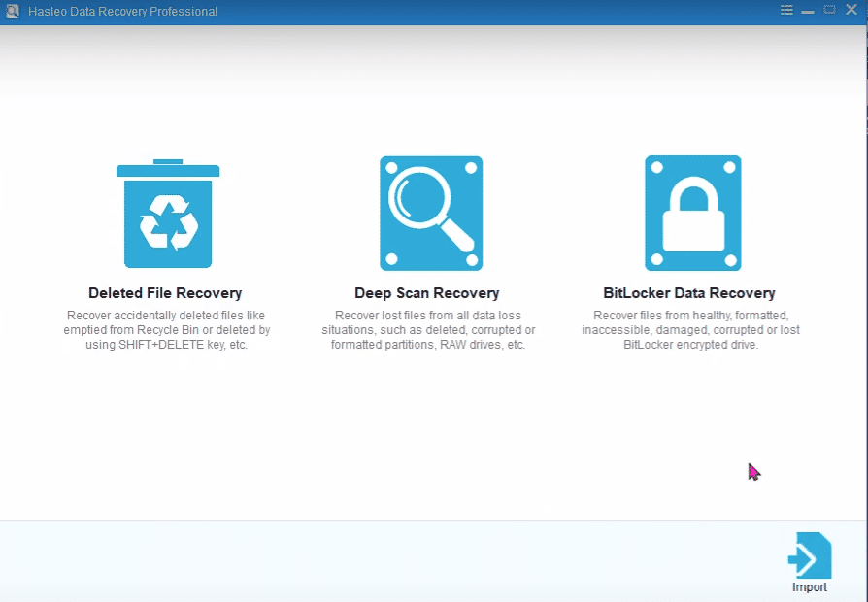The height and width of the screenshot is (602, 868).
Task: Click the "BitLocker Data Recovery" heading
Action: coord(689,293)
